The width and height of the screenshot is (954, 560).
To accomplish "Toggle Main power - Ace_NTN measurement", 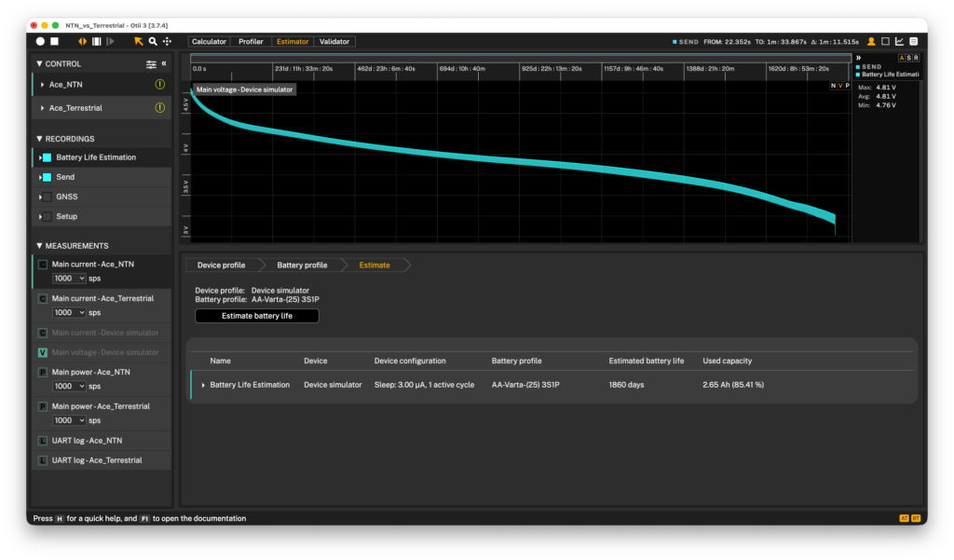I will pos(43,372).
